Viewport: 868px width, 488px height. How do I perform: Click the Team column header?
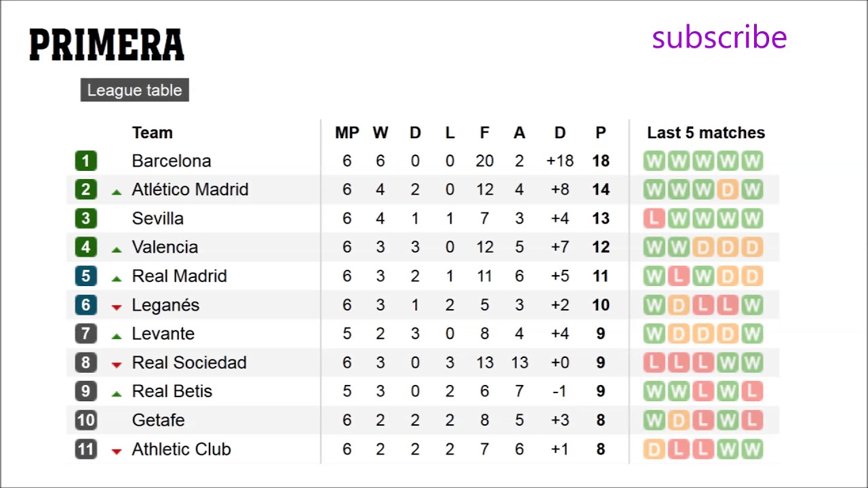(x=152, y=133)
